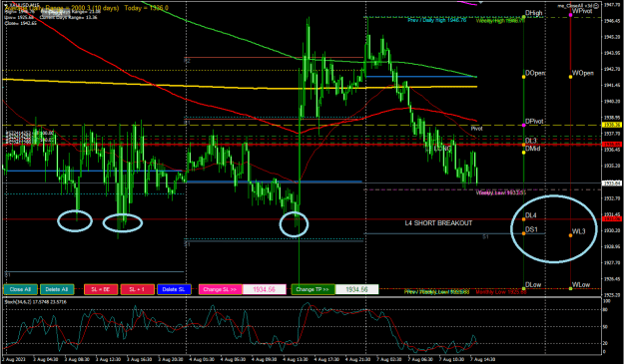
Task: Click the 4 Aug 13:30 time label
Action: pyautogui.click(x=296, y=359)
